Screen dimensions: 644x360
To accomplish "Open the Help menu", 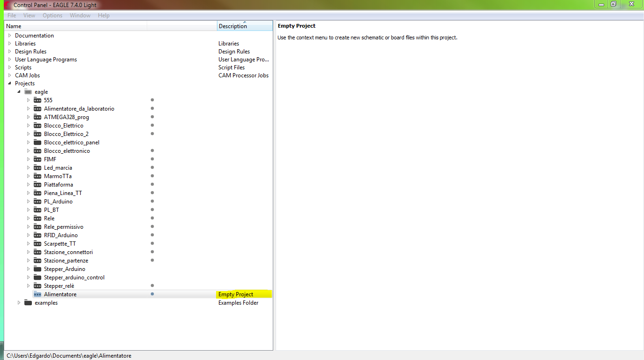I will point(104,15).
